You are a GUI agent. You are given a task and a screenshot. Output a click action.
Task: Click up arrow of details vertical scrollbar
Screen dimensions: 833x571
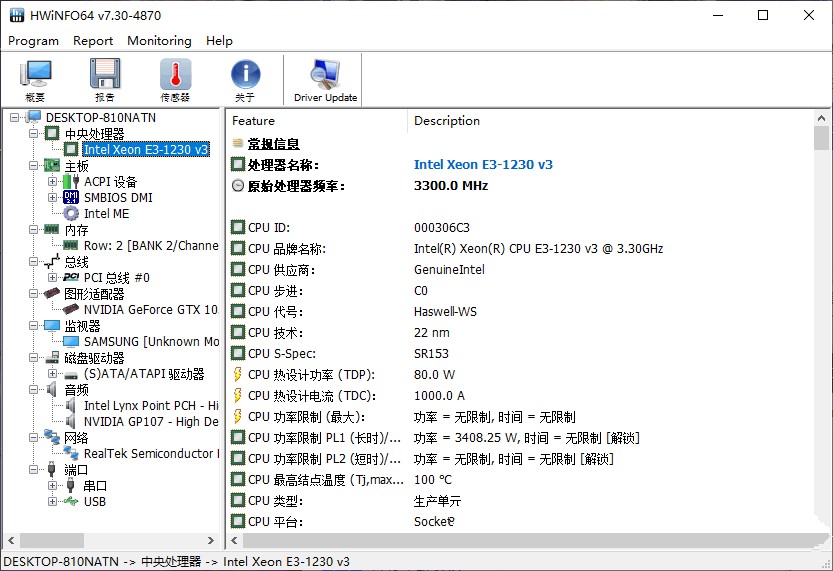pyautogui.click(x=821, y=118)
